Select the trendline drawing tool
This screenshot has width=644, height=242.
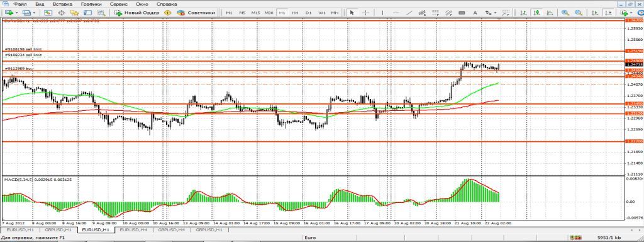click(x=409, y=13)
